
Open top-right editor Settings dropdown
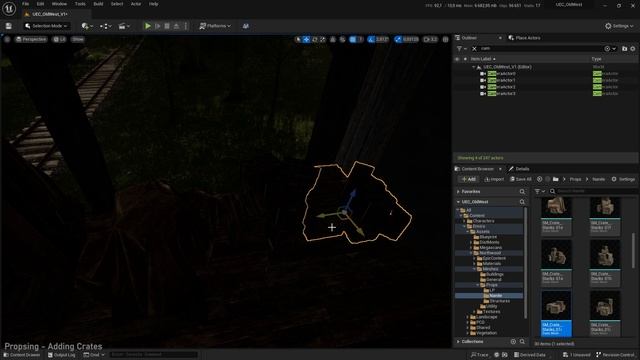coord(619,26)
